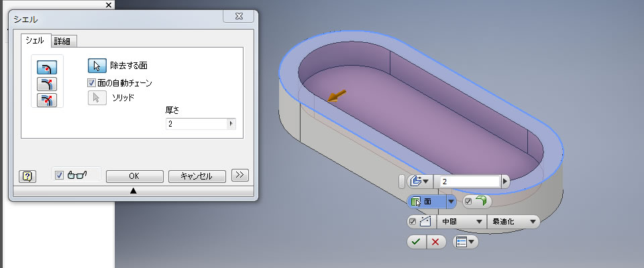Open the 最適化 dropdown
Image resolution: width=644 pixels, height=268 pixels.
click(x=513, y=222)
